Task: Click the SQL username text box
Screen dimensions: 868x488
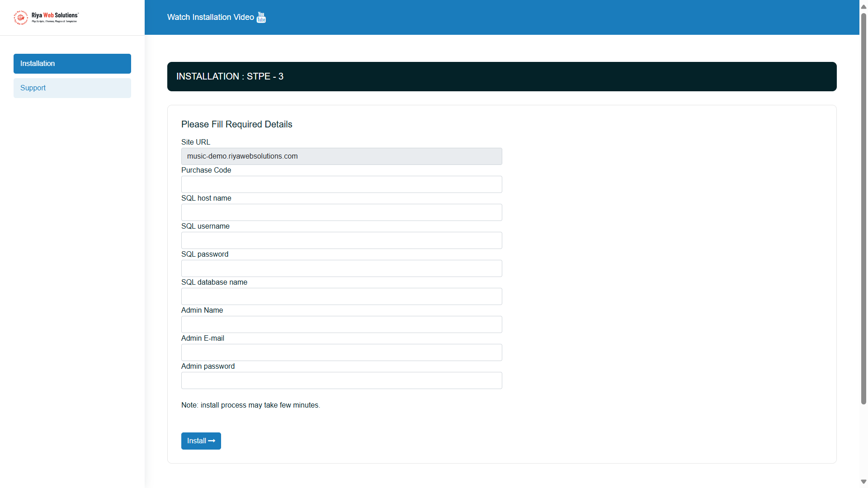Action: [x=341, y=240]
